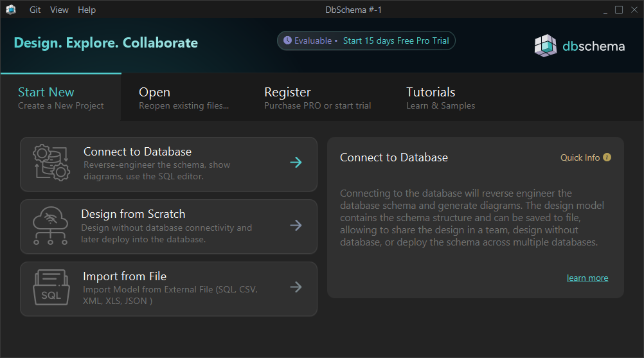
Task: Switch to the Open tab
Action: 183,98
